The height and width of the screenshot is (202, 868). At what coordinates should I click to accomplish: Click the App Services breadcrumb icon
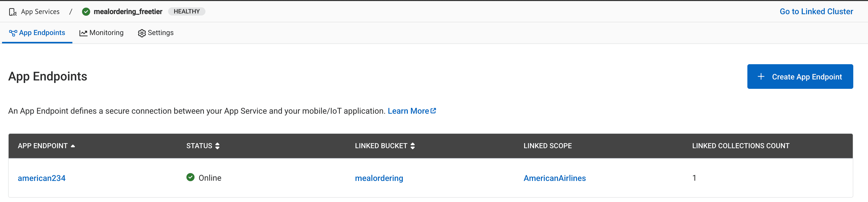13,12
